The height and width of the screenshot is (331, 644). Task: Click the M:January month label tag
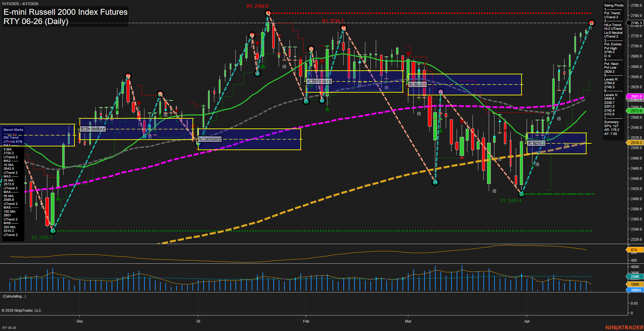(x=210, y=139)
